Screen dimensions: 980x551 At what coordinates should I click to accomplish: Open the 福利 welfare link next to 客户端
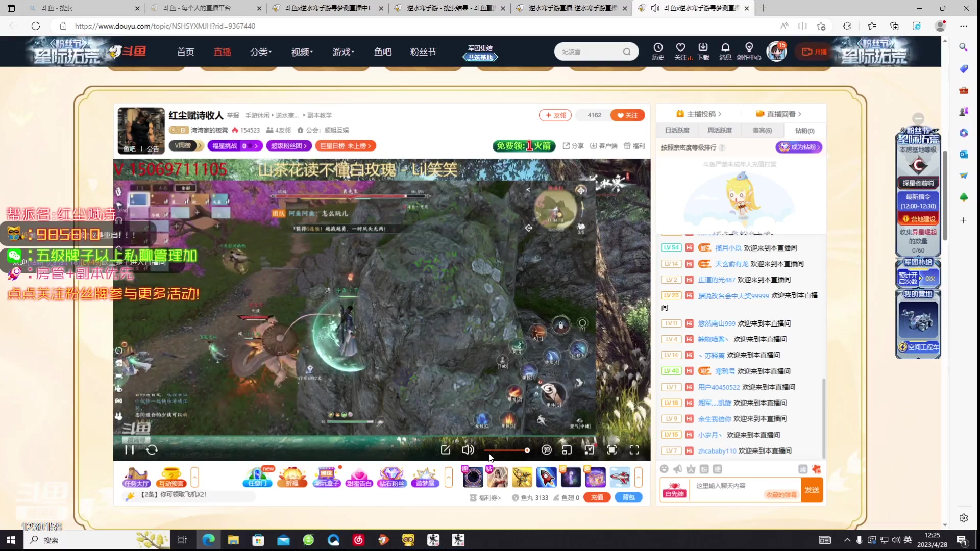pos(634,146)
